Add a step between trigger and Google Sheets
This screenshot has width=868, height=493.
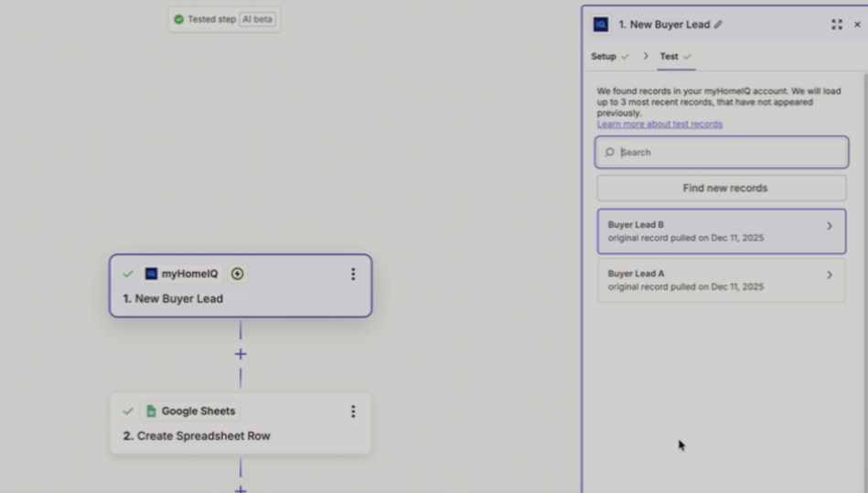coord(241,354)
